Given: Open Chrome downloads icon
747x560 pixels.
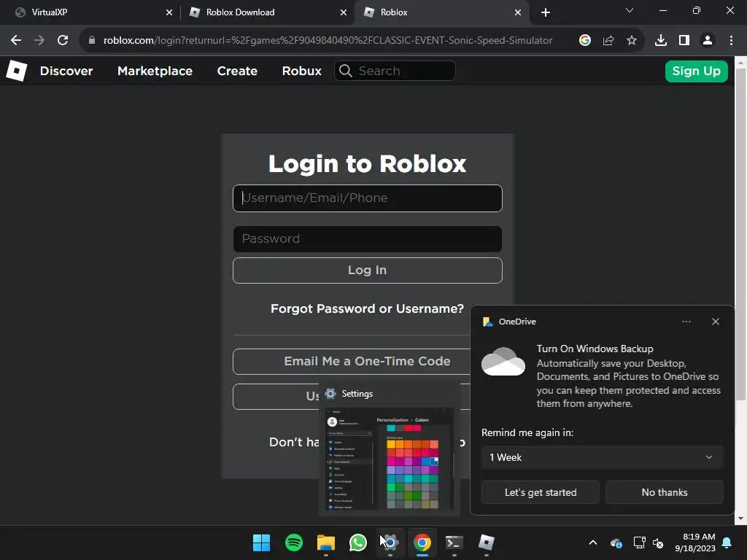Looking at the screenshot, I should coord(661,41).
